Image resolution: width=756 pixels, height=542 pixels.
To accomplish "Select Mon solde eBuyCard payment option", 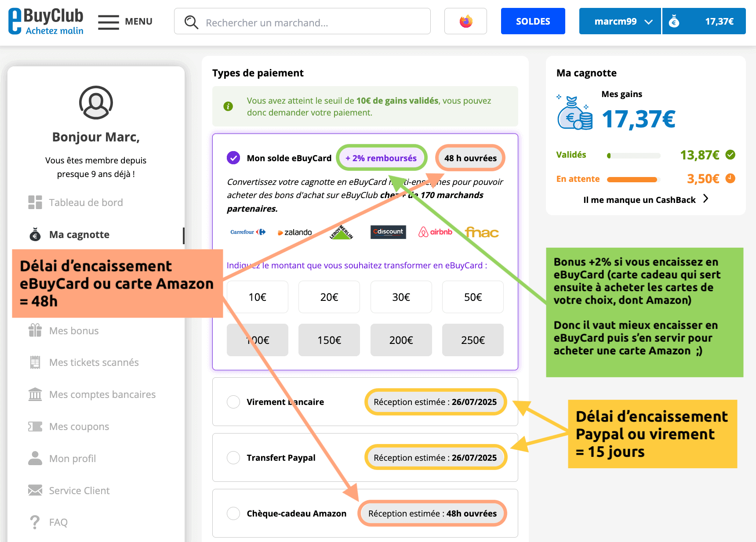I will coord(233,158).
